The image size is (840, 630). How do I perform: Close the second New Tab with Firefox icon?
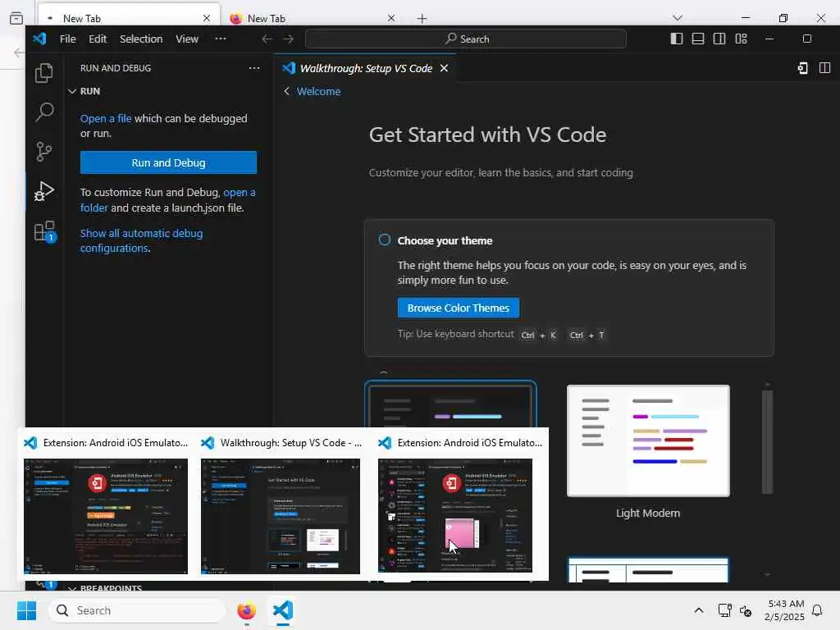(391, 18)
